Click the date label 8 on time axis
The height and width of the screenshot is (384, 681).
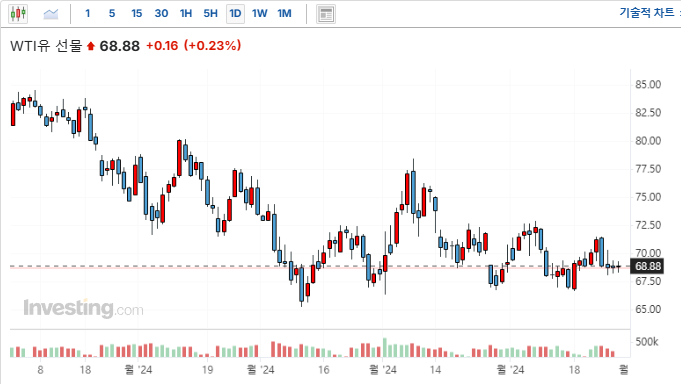[40, 370]
